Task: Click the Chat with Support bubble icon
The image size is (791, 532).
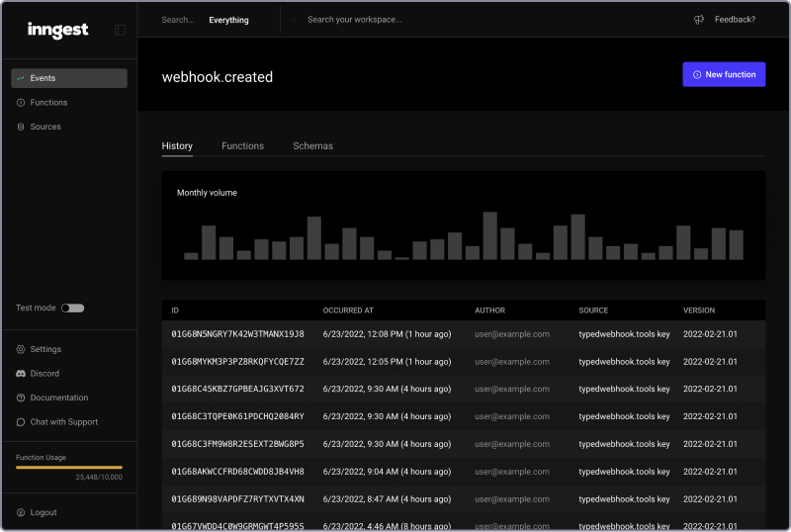Action: [21, 422]
